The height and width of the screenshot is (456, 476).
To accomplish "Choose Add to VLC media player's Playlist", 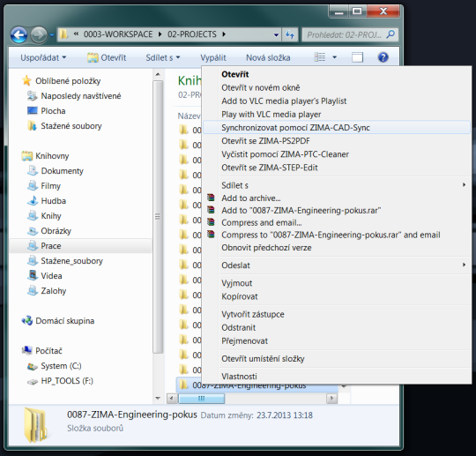I will [x=337, y=101].
